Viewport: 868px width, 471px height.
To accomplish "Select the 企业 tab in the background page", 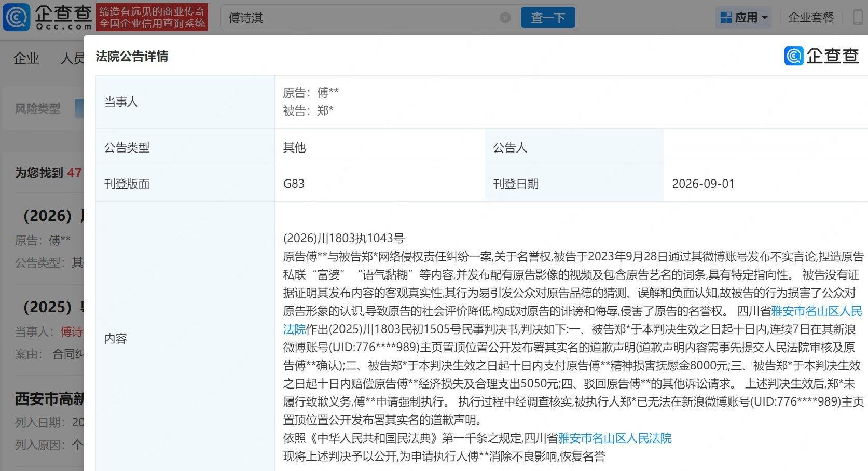I will coord(26,58).
